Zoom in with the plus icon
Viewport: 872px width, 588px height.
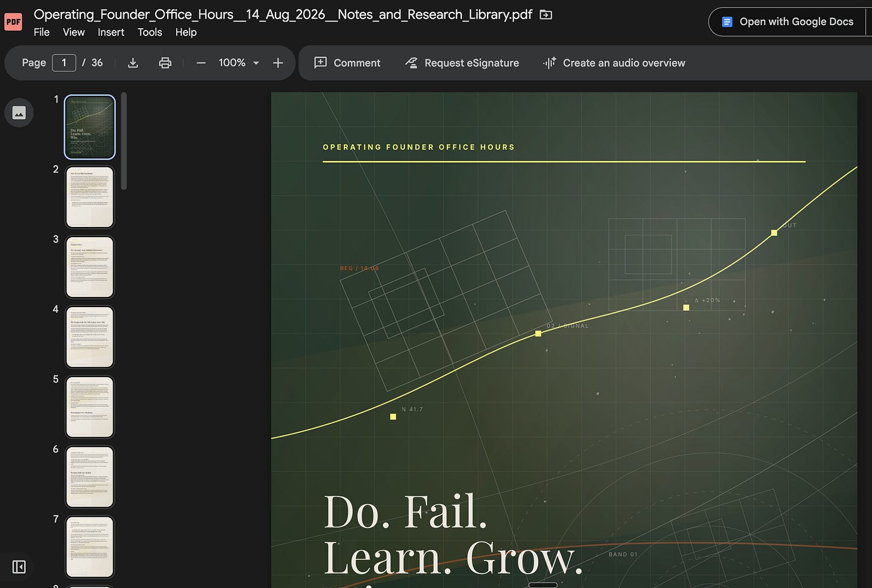click(278, 63)
